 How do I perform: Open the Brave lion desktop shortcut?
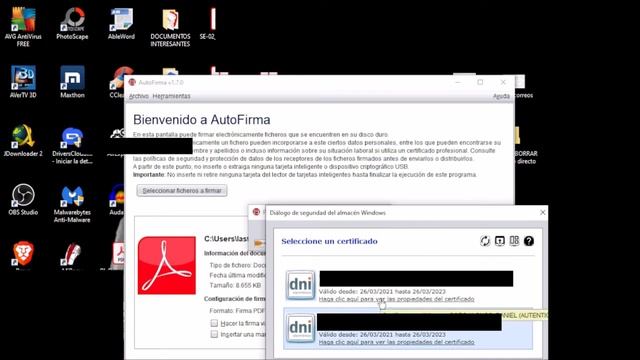(x=23, y=254)
